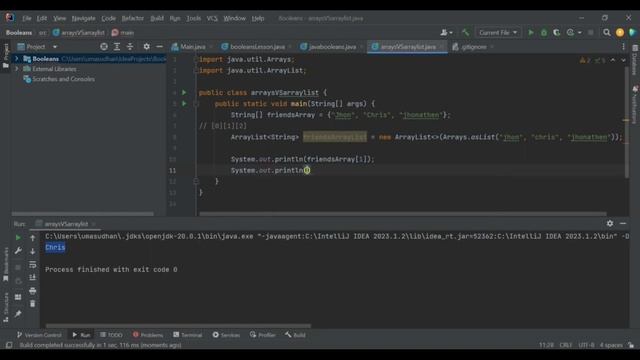
Task: Open the Services tool window
Action: (226, 335)
